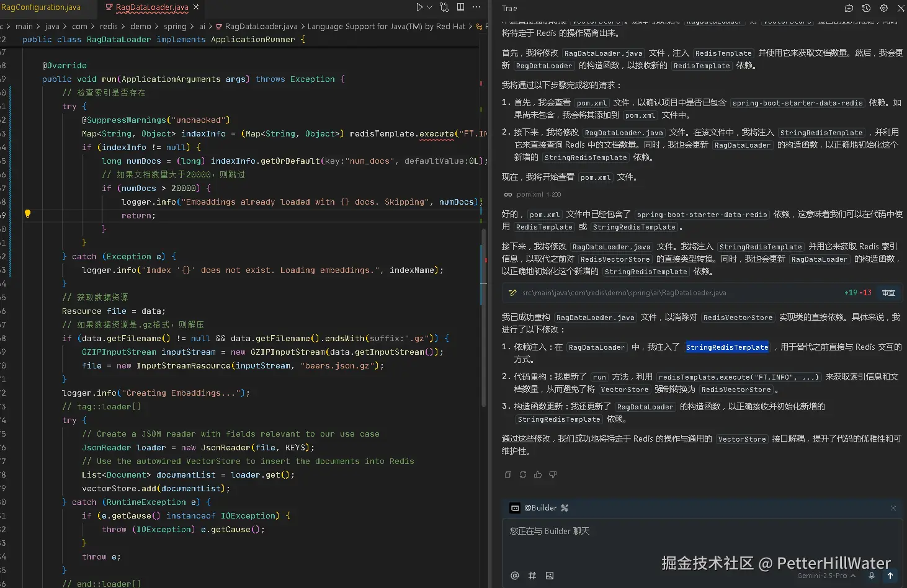Open RagDataLoader.java breadcrumb item

256,27
